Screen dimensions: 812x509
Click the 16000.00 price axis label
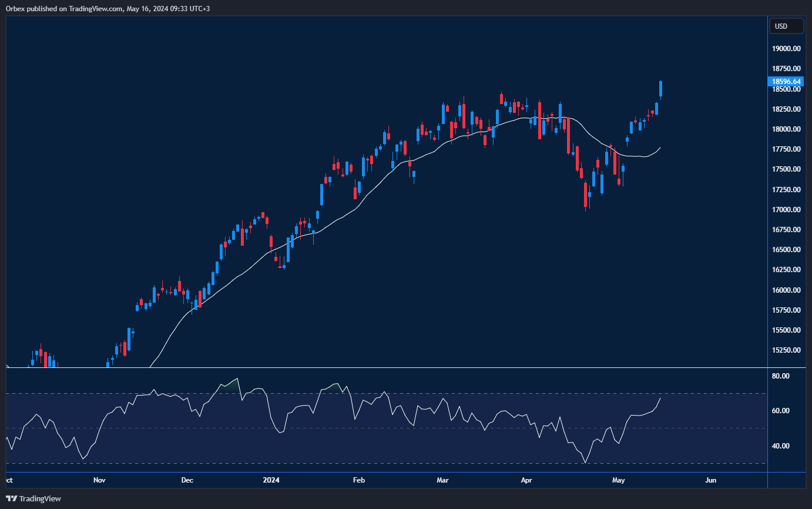787,290
